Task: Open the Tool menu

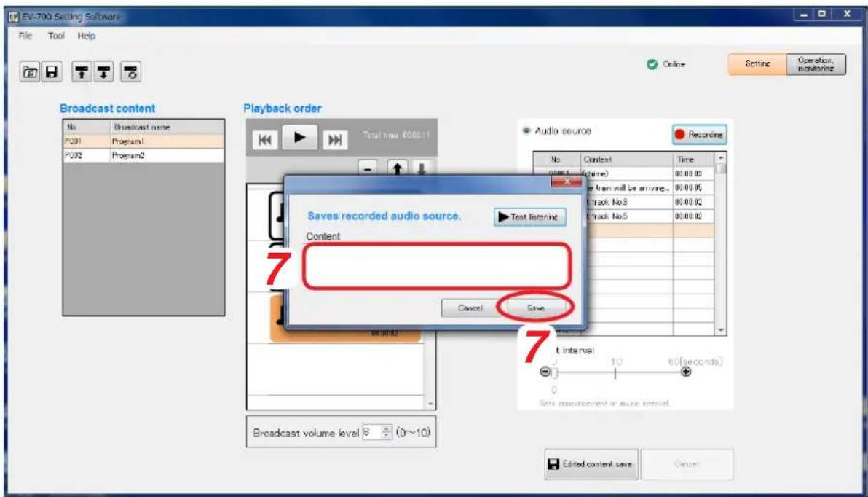Action: [56, 36]
